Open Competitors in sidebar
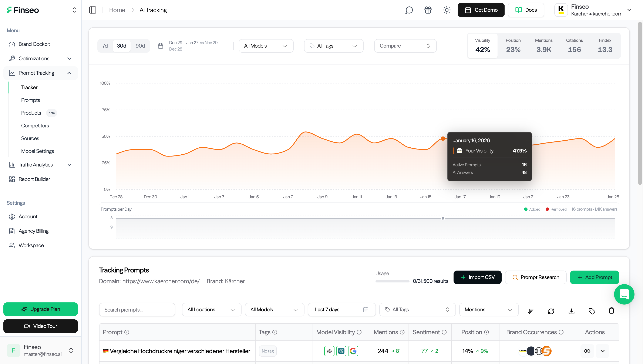The height and width of the screenshot is (364, 643). point(35,126)
